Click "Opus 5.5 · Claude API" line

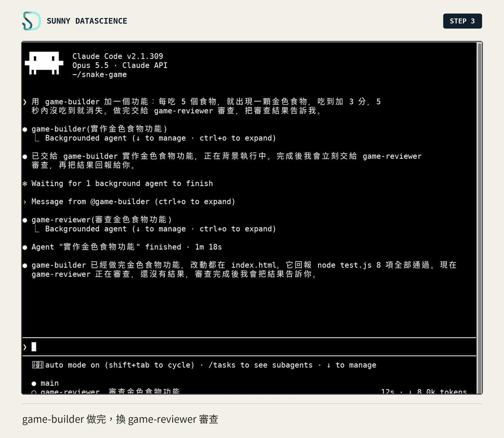click(x=120, y=65)
